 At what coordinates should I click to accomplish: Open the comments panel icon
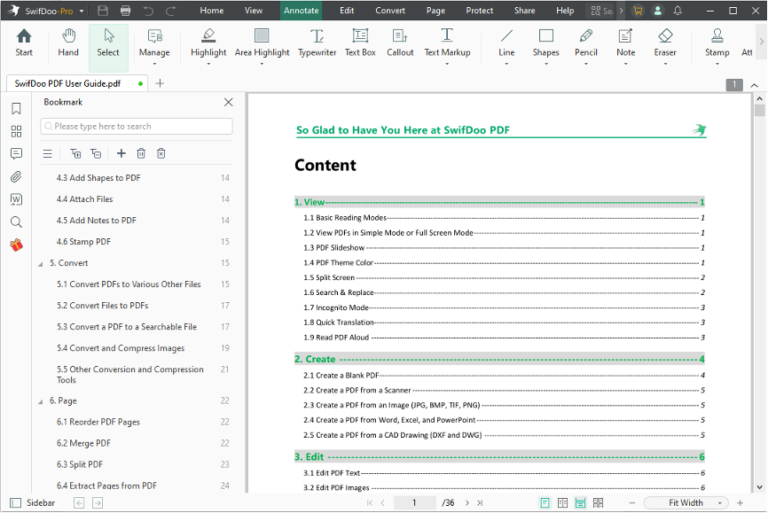click(16, 154)
